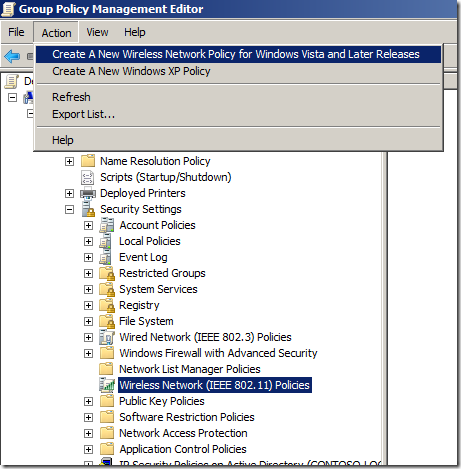
Task: Select Network List Manager Policies label
Action: pyautogui.click(x=190, y=369)
